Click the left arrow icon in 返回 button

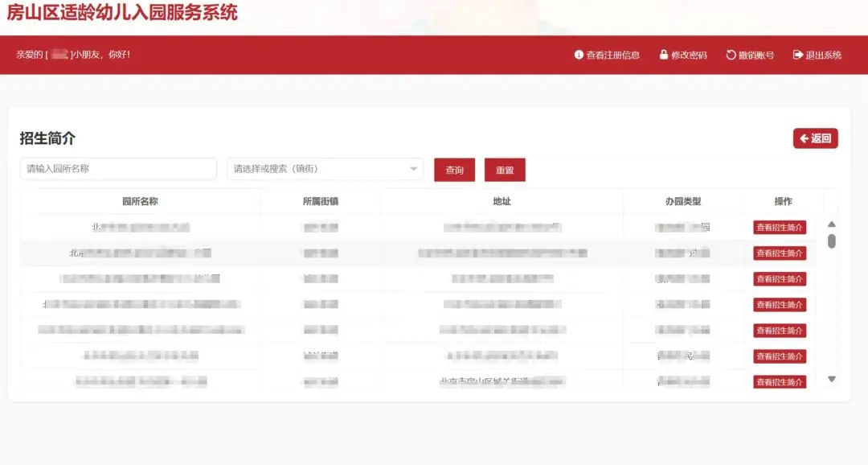[804, 138]
